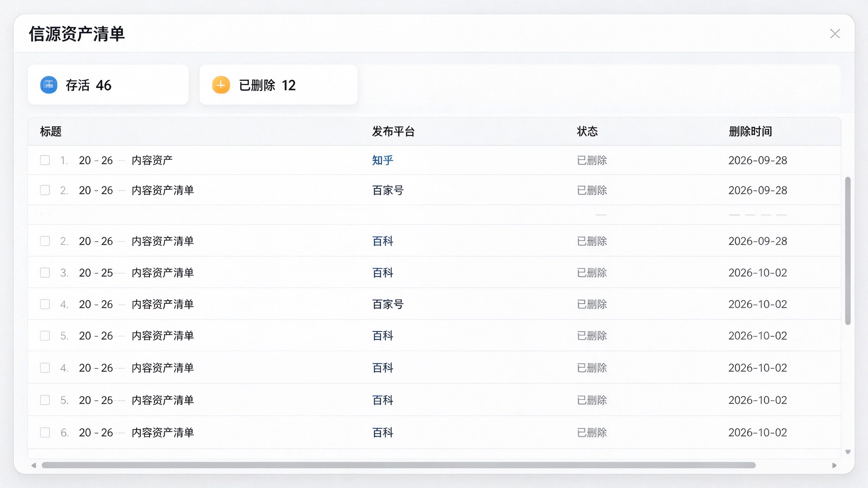The width and height of the screenshot is (868, 488).
Task: Open the 知乎 platform link
Action: click(382, 160)
